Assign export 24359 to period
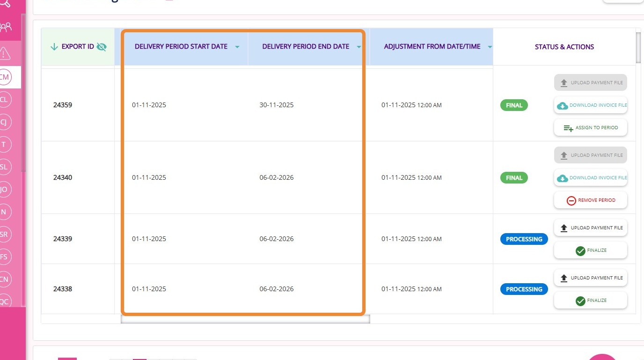 tap(591, 128)
